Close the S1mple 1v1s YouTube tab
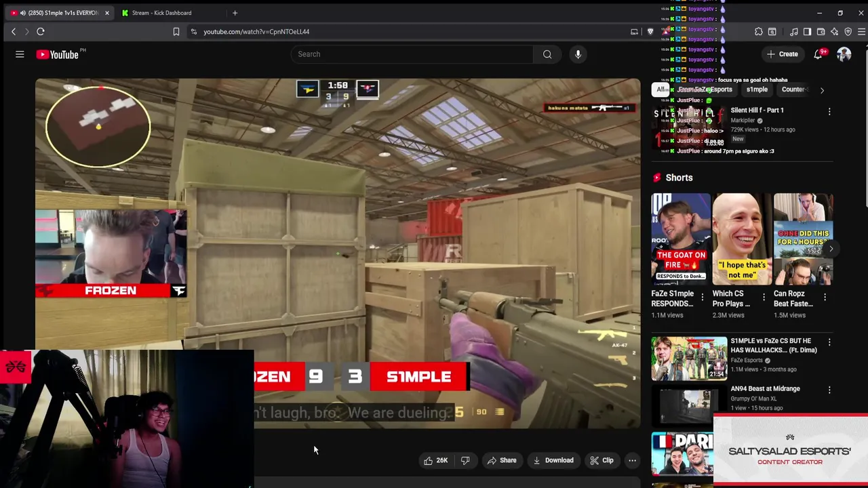Viewport: 868px width, 488px height. [x=106, y=13]
